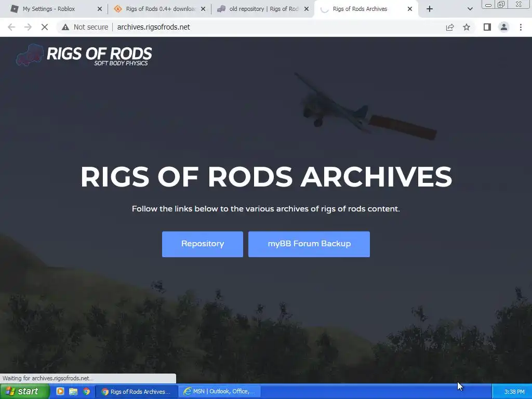
Task: Open the Windows start menu
Action: tap(24, 392)
